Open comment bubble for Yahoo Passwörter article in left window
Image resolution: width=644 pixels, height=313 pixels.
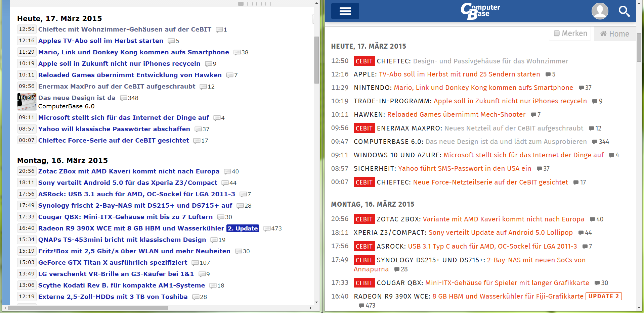click(x=198, y=129)
